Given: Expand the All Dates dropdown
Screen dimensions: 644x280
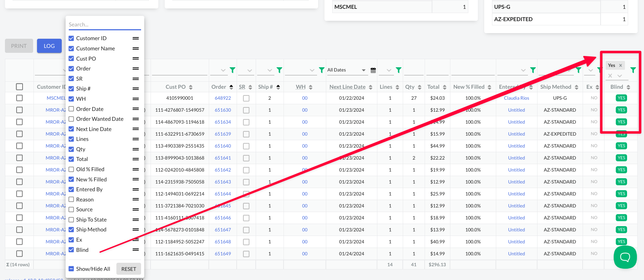Looking at the screenshot, I should click(364, 70).
